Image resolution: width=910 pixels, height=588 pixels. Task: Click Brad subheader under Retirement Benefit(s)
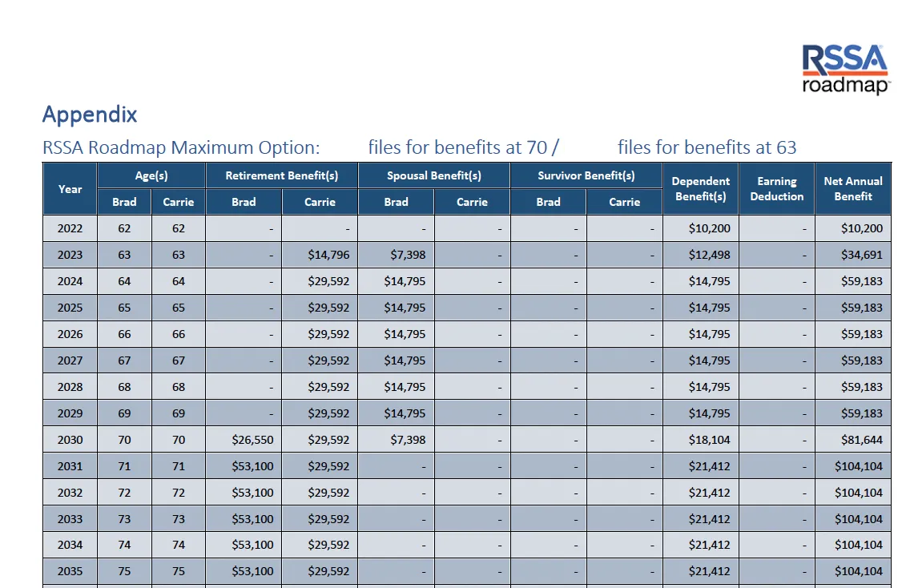tap(244, 202)
